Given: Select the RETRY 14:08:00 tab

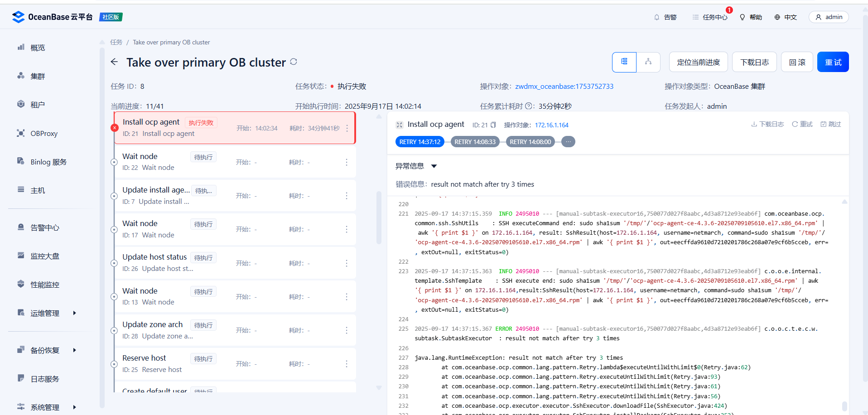Looking at the screenshot, I should pyautogui.click(x=530, y=142).
